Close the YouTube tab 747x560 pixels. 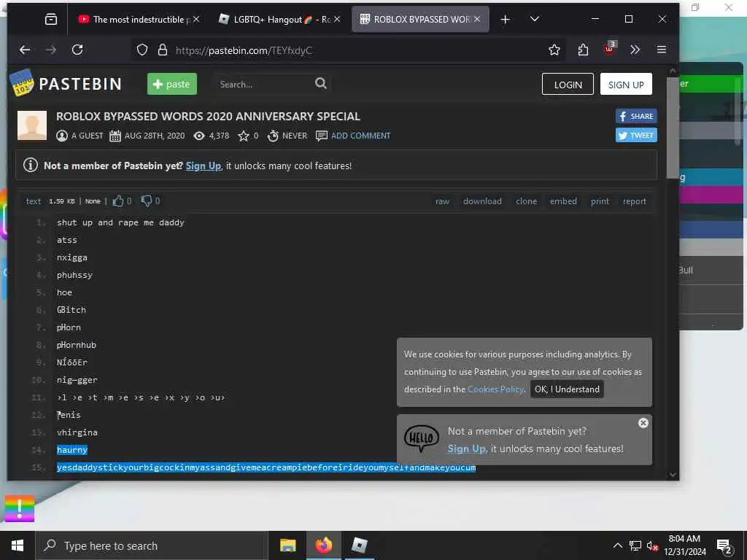pyautogui.click(x=196, y=19)
